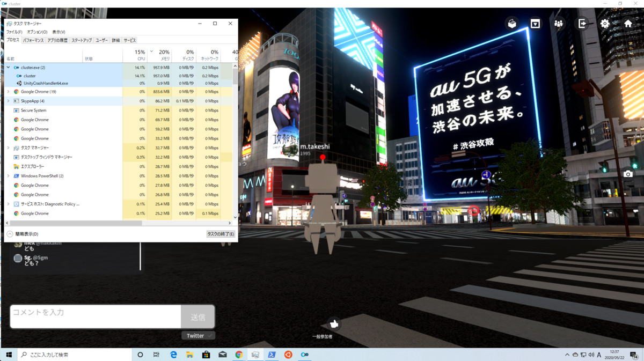Click the exit room icon
This screenshot has height=361, width=644.
[582, 23]
